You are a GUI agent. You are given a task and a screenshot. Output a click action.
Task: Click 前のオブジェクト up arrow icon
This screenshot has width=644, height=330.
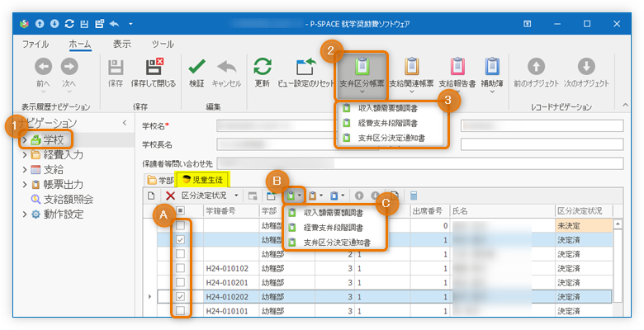(x=537, y=67)
